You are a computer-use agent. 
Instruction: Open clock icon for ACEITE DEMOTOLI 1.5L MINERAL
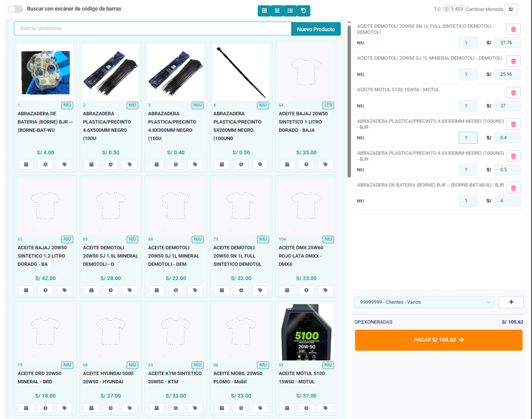[x=111, y=290]
